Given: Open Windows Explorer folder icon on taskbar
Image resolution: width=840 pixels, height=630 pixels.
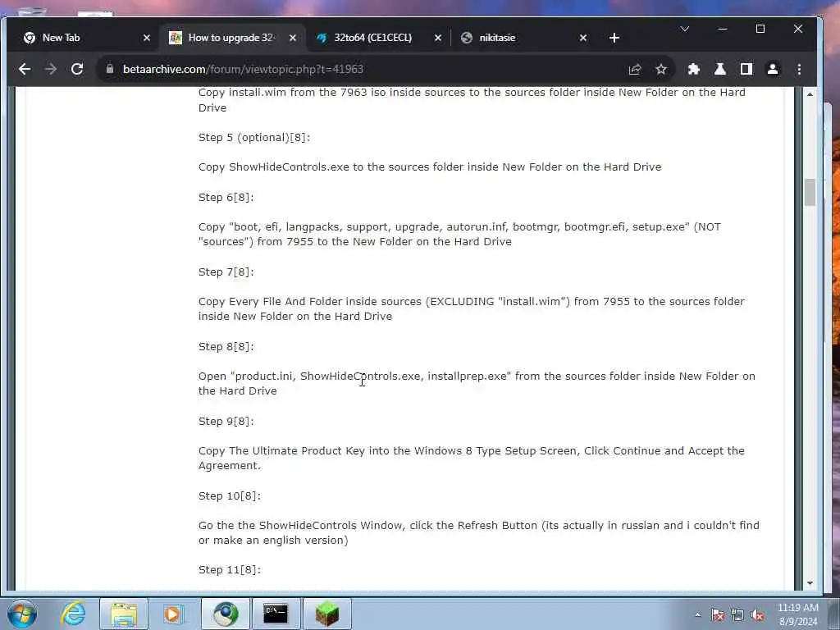Looking at the screenshot, I should (x=124, y=614).
